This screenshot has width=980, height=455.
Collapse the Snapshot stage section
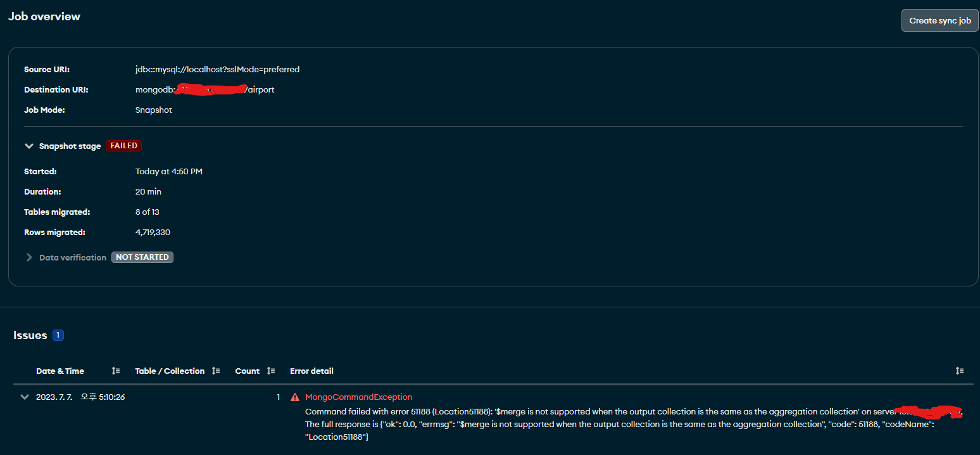(28, 146)
